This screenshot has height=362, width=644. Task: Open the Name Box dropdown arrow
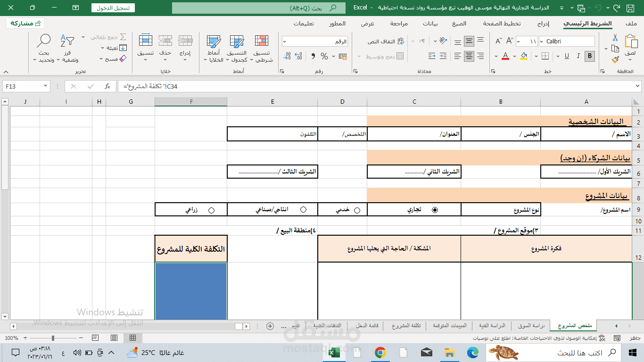point(46,86)
